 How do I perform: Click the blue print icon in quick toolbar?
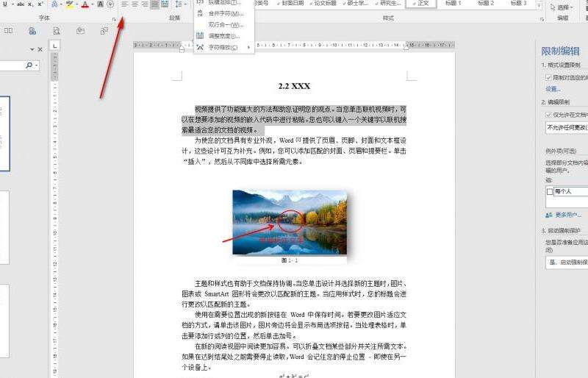[x=32, y=31]
